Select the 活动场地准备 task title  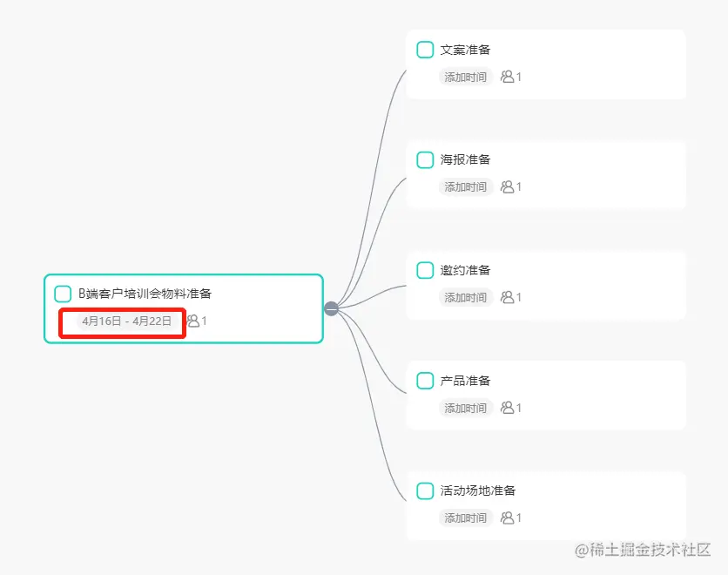pos(478,490)
